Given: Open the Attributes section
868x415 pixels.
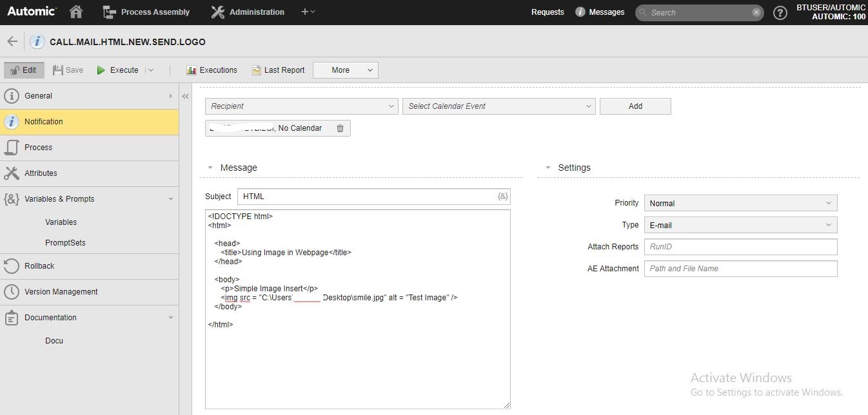Looking at the screenshot, I should pos(40,173).
